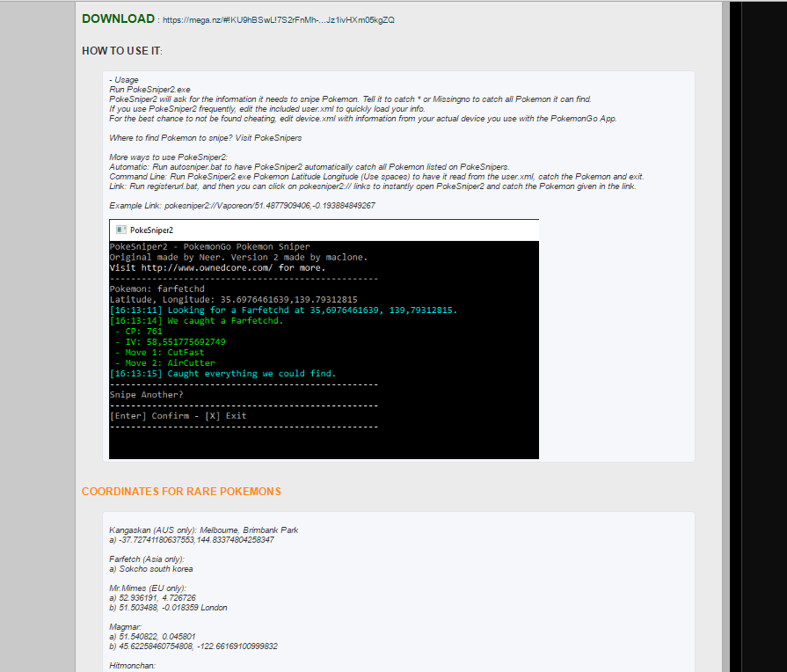Open the mega.nz download link

(x=279, y=20)
